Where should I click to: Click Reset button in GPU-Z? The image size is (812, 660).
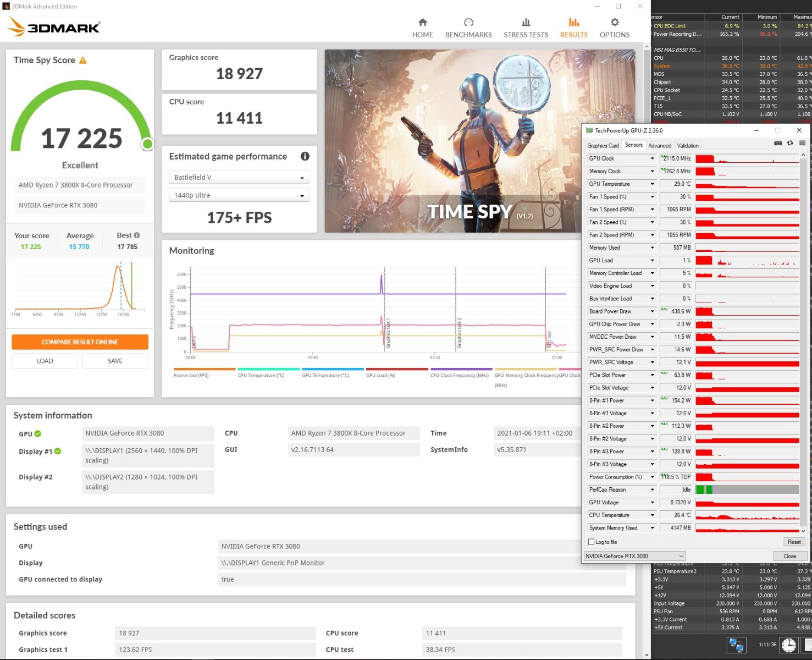(794, 542)
